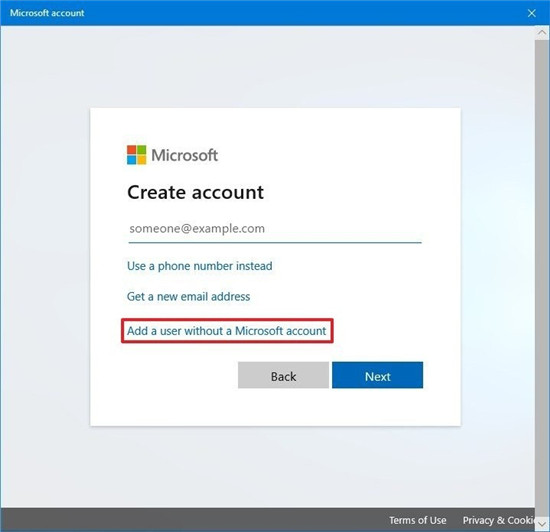Image resolution: width=550 pixels, height=532 pixels.
Task: Choose Use a phone number instead
Action: tap(200, 266)
